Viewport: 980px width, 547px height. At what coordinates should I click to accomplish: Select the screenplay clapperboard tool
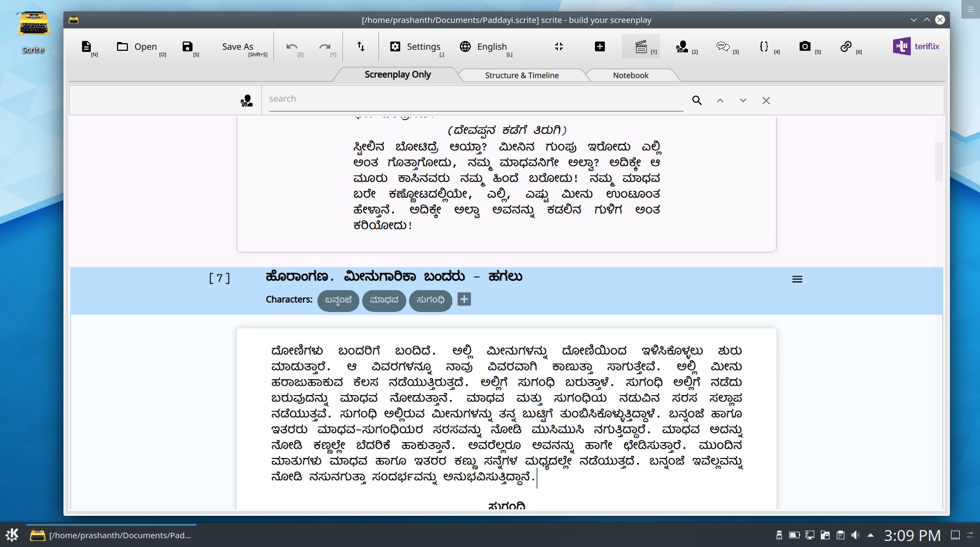pyautogui.click(x=641, y=46)
